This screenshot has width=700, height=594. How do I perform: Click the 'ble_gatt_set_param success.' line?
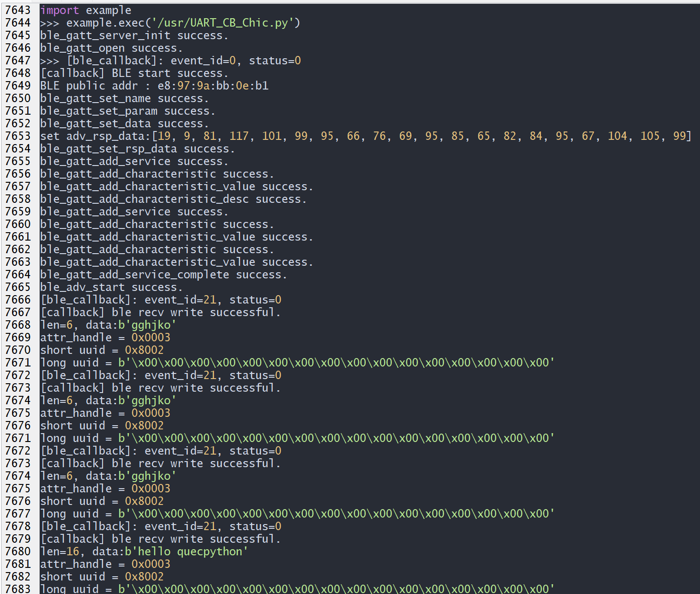127,111
